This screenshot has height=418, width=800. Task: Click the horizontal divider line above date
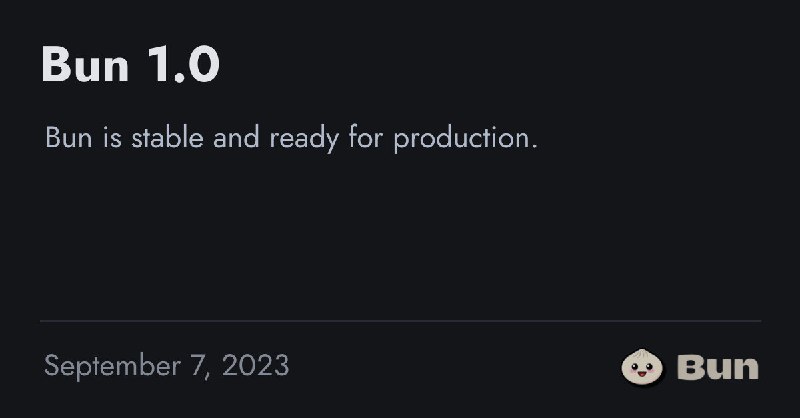point(401,321)
